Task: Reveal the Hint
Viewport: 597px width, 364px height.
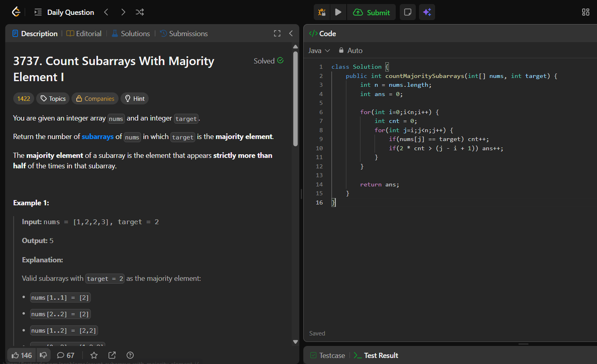Action: pos(134,98)
